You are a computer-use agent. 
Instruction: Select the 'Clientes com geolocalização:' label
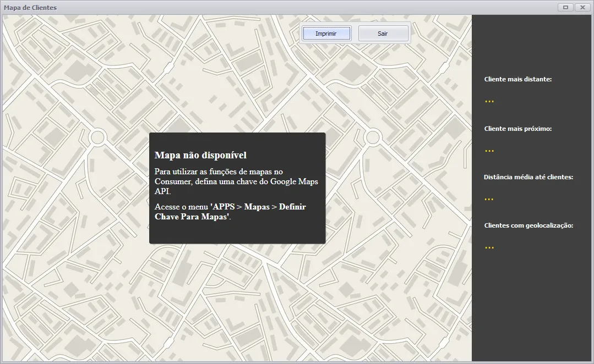click(x=528, y=225)
